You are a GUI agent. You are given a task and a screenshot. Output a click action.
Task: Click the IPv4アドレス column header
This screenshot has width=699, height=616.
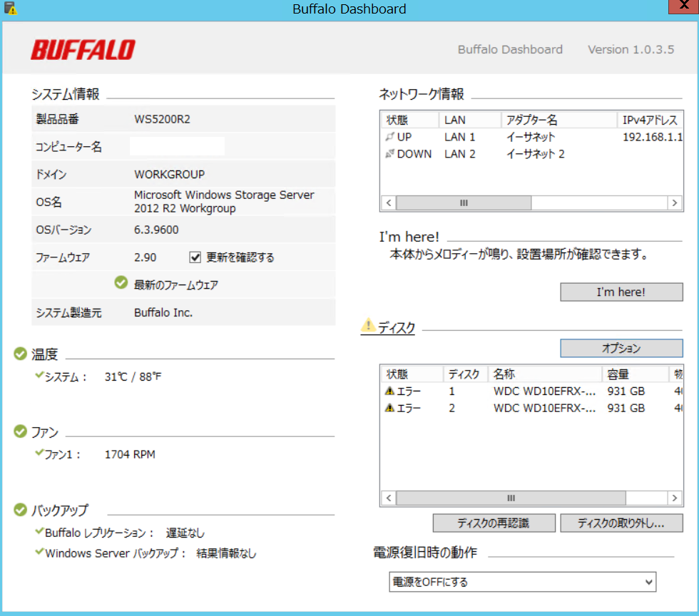(650, 120)
